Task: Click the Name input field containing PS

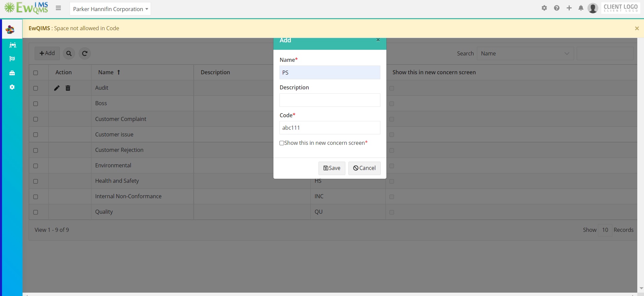Action: (330, 73)
